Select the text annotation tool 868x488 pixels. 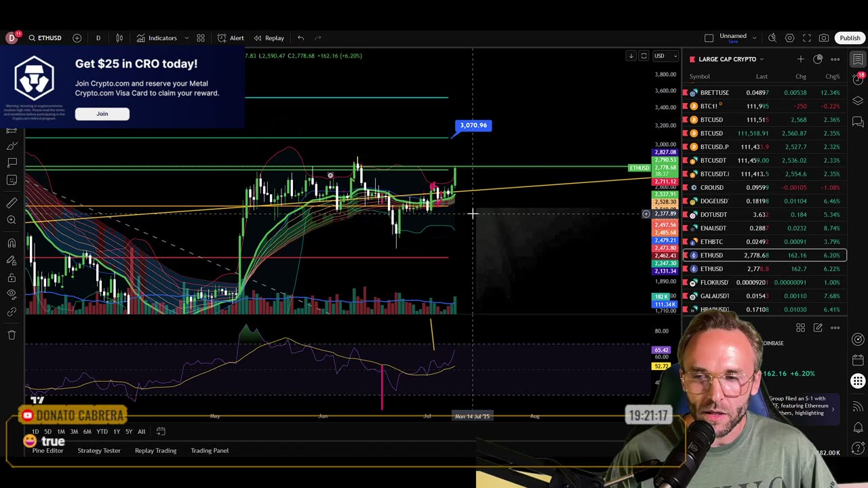pyautogui.click(x=12, y=163)
